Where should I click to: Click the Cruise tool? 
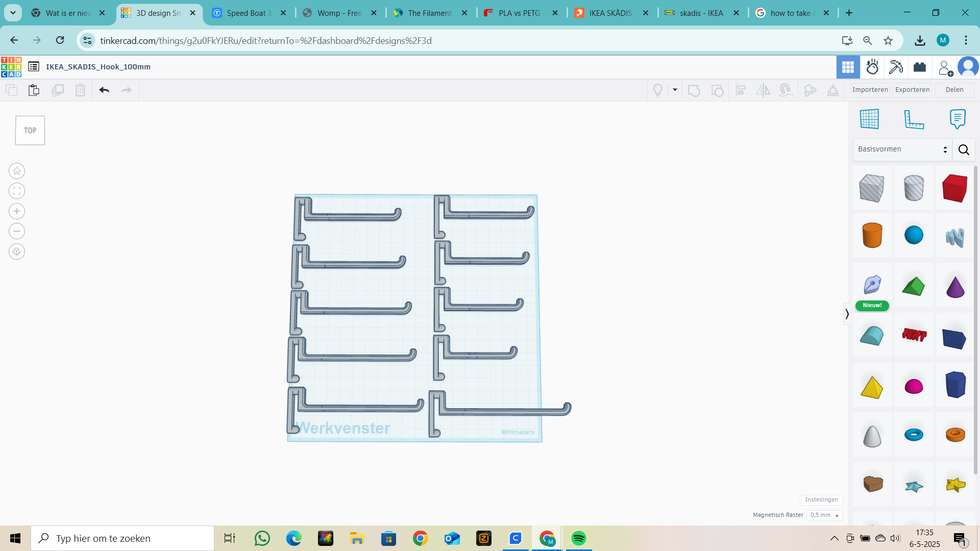coord(786,91)
